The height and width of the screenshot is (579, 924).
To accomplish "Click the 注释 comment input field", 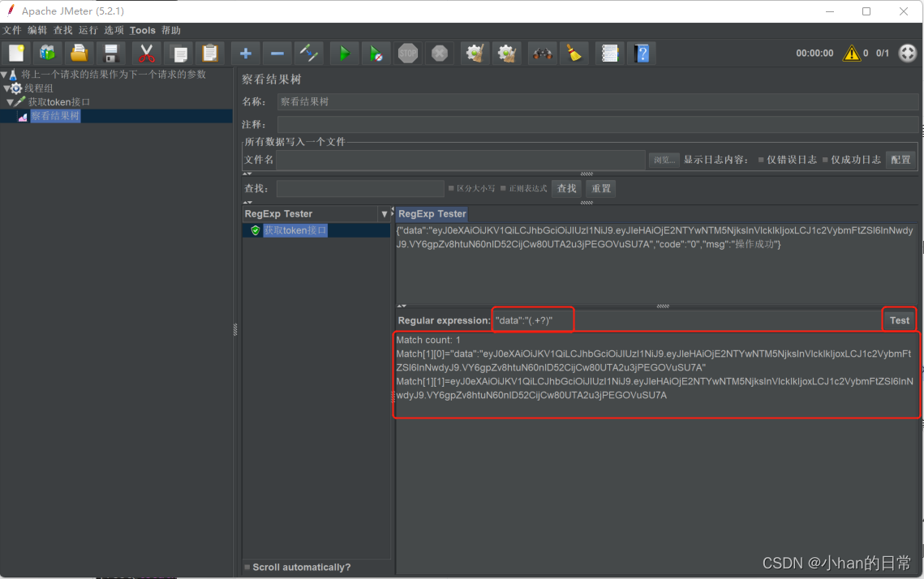I will pyautogui.click(x=597, y=124).
